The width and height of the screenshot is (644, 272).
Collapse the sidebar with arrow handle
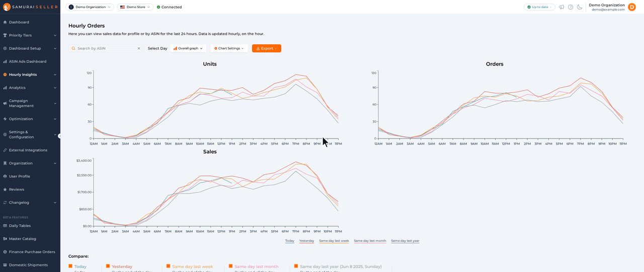point(60,136)
